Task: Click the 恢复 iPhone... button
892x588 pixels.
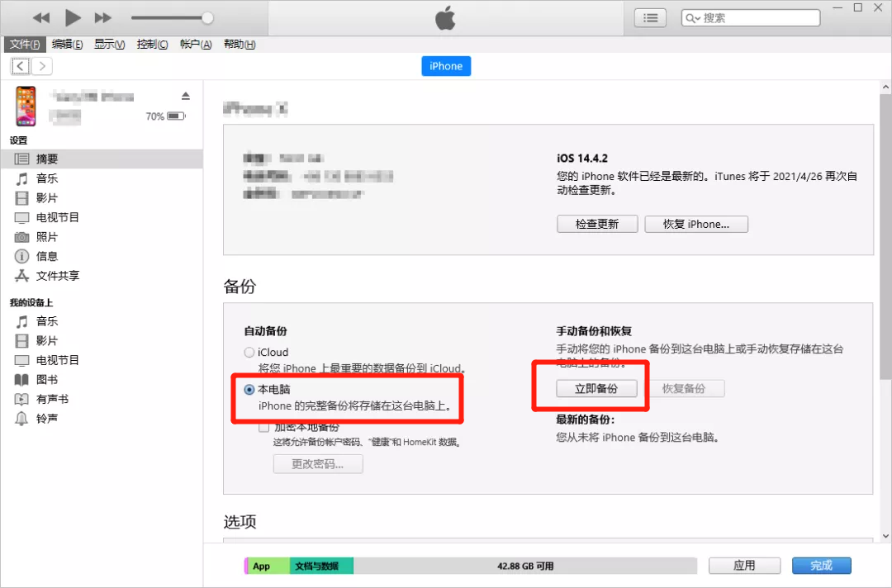Action: click(x=696, y=224)
